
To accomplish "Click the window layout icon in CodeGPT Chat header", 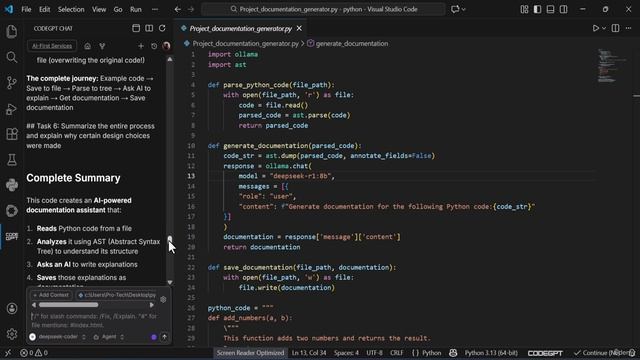I will coord(136,28).
